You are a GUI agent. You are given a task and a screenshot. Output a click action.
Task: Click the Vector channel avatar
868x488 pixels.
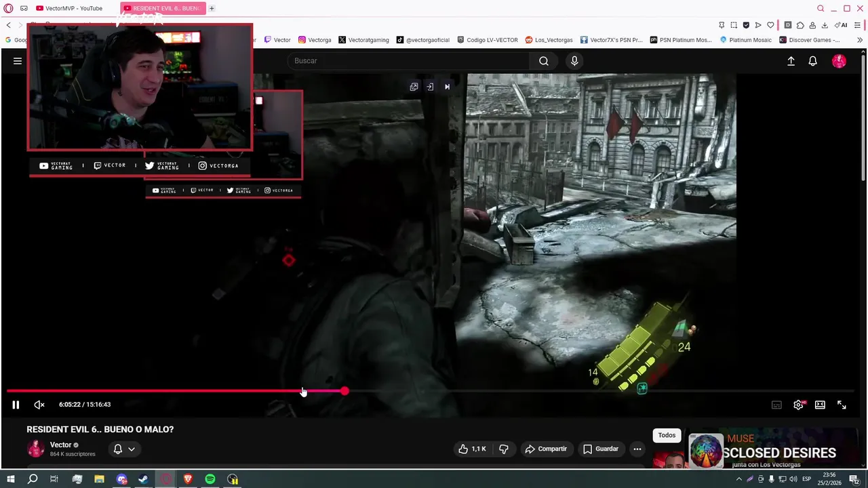35,449
